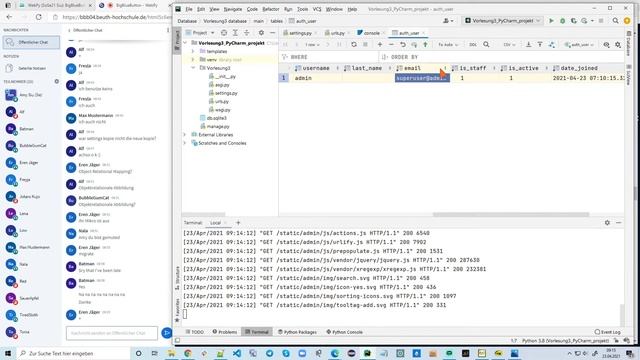Open the Tx: Auto transaction dropdown
Viewport: 640px width, 360px height.
pos(448,44)
